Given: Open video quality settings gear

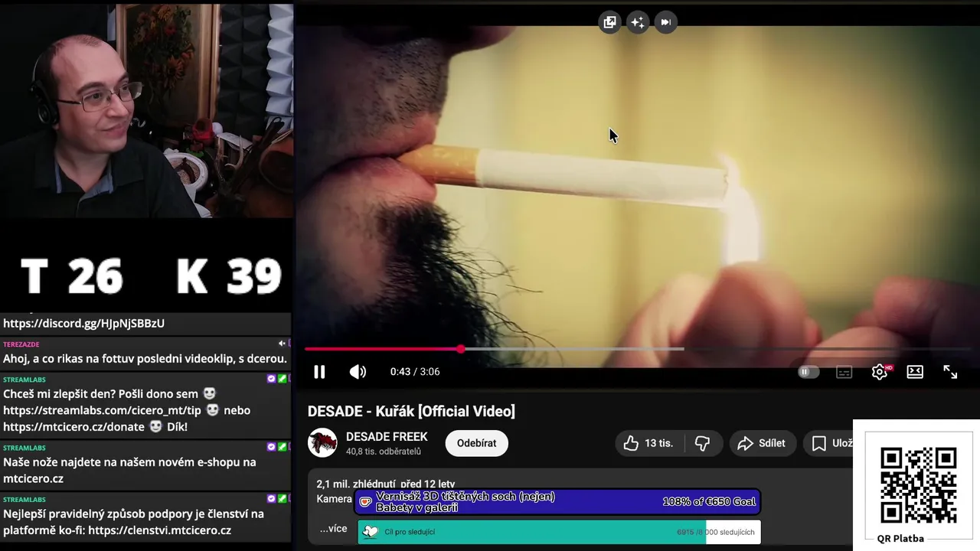Looking at the screenshot, I should pyautogui.click(x=880, y=372).
